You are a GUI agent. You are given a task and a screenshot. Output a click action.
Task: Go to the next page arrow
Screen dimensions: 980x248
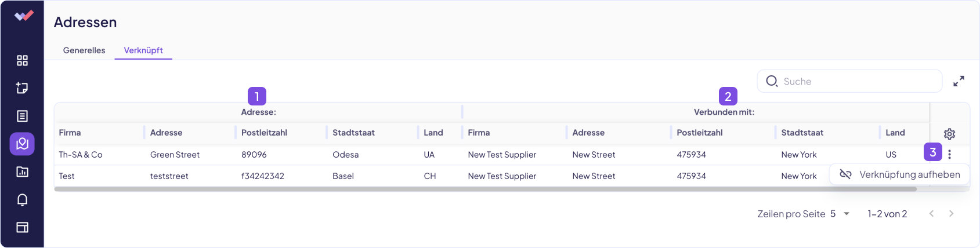tap(951, 214)
